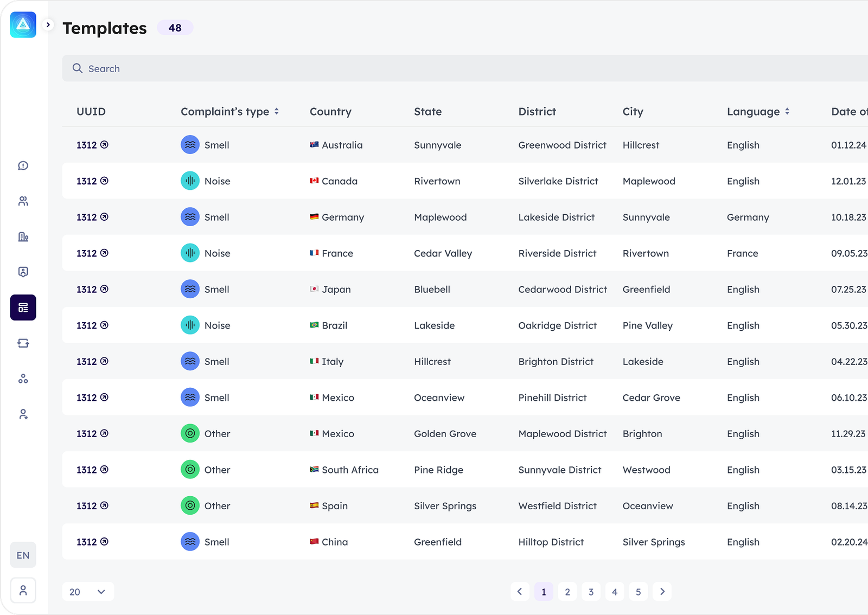The height and width of the screenshot is (615, 868).
Task: Expand the sidebar with the chevron arrow
Action: click(48, 25)
